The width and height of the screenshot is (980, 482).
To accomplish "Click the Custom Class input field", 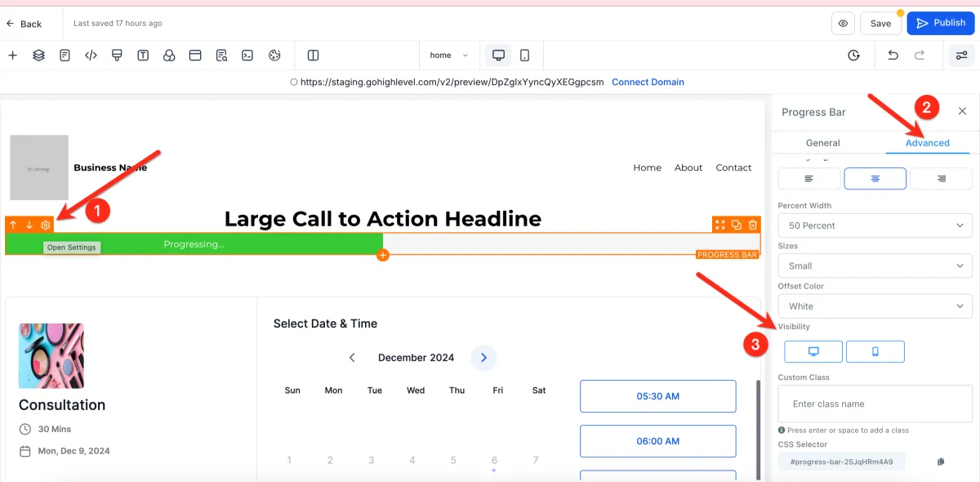I will coord(875,404).
